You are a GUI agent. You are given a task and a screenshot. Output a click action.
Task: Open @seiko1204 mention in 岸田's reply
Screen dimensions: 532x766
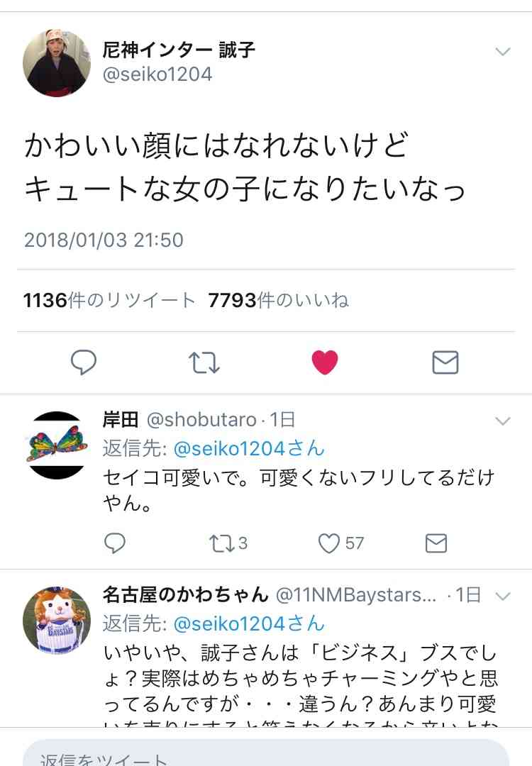[249, 448]
